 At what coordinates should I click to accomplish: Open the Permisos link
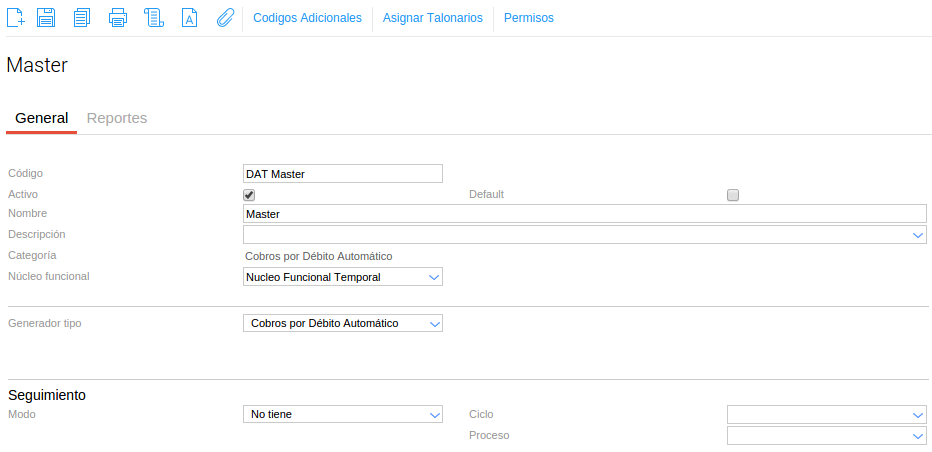coord(528,18)
